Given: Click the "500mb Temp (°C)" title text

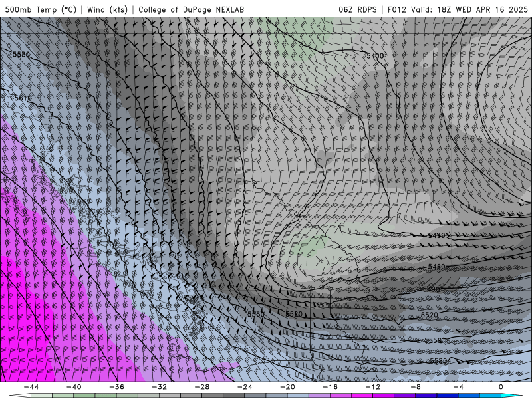Looking at the screenshot, I should (x=41, y=9).
